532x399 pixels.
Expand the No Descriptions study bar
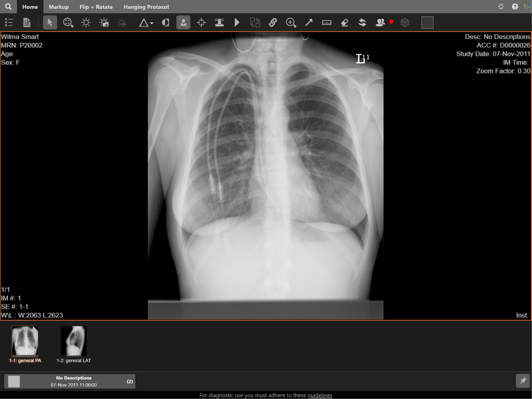70,381
